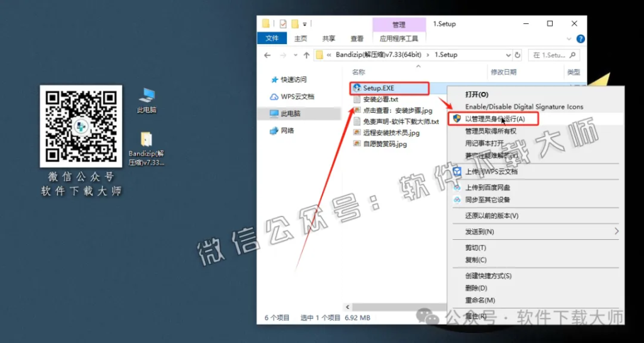Open the 应用程序工具 tab
The image size is (644, 343).
(399, 39)
